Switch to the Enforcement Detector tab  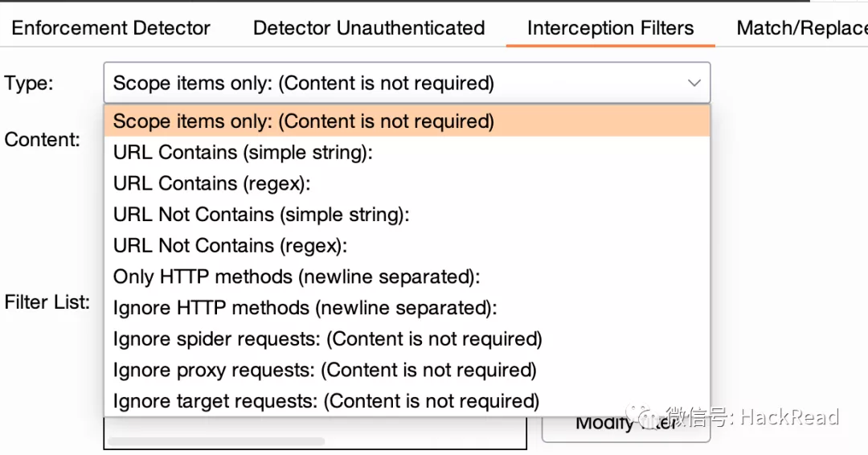(111, 28)
